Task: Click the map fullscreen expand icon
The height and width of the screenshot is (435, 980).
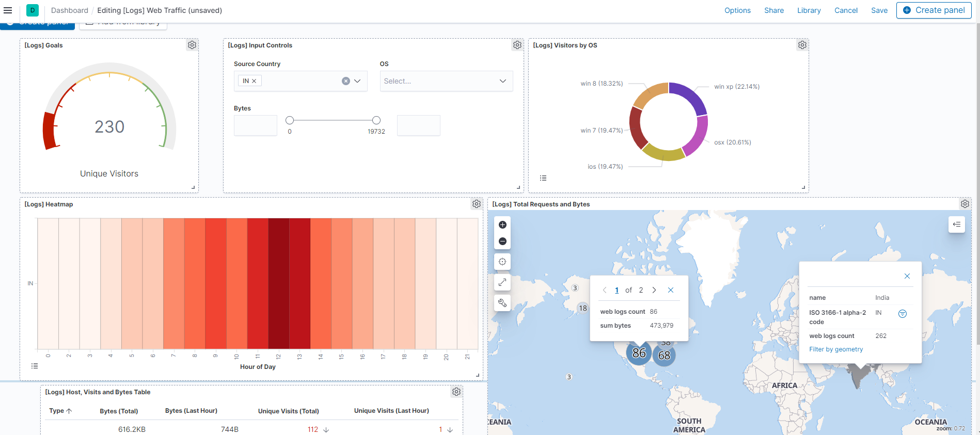Action: click(502, 282)
